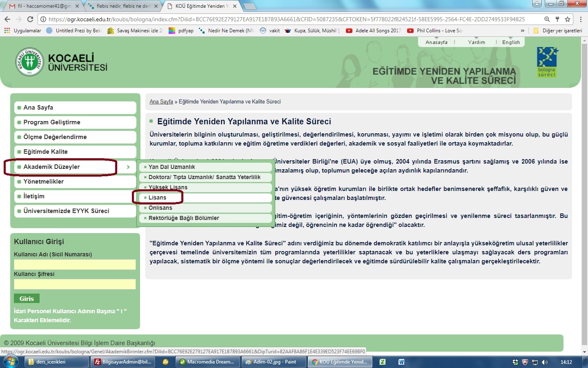Open Chrome three-dot menu
Screen dimensions: 588x368
coord(581,19)
